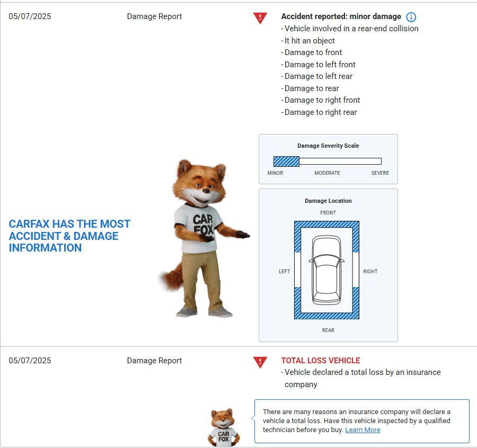Click the red warning triangle beside Total Loss Vehicle

pos(260,362)
